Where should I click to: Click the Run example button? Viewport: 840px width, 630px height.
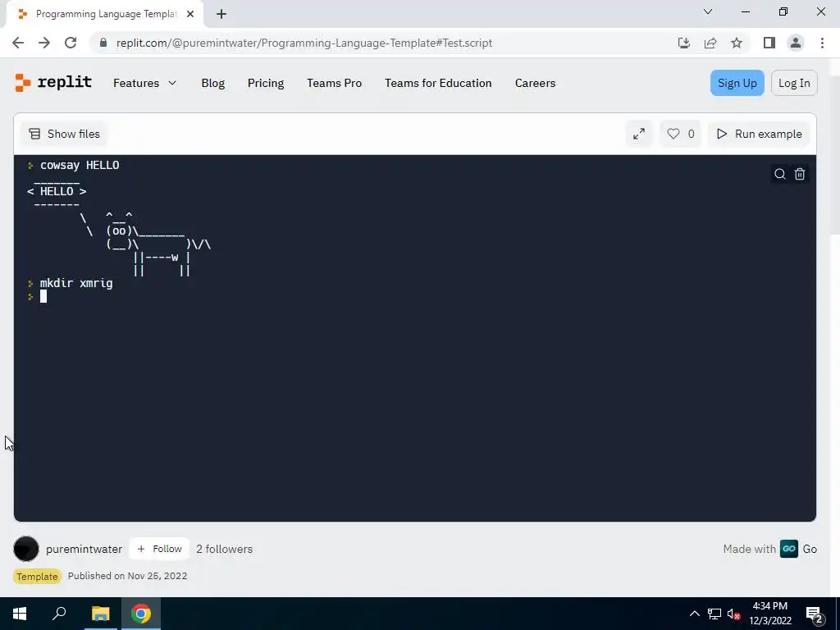click(x=759, y=134)
